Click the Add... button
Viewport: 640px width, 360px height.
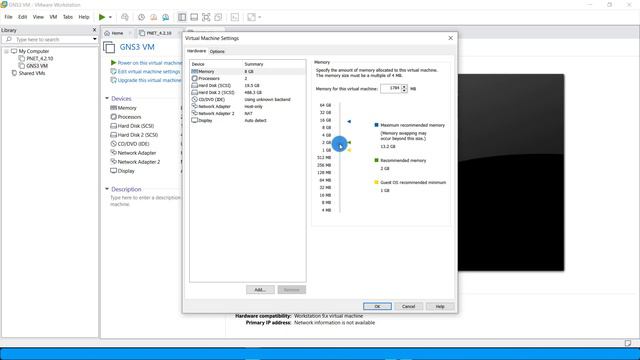point(260,290)
